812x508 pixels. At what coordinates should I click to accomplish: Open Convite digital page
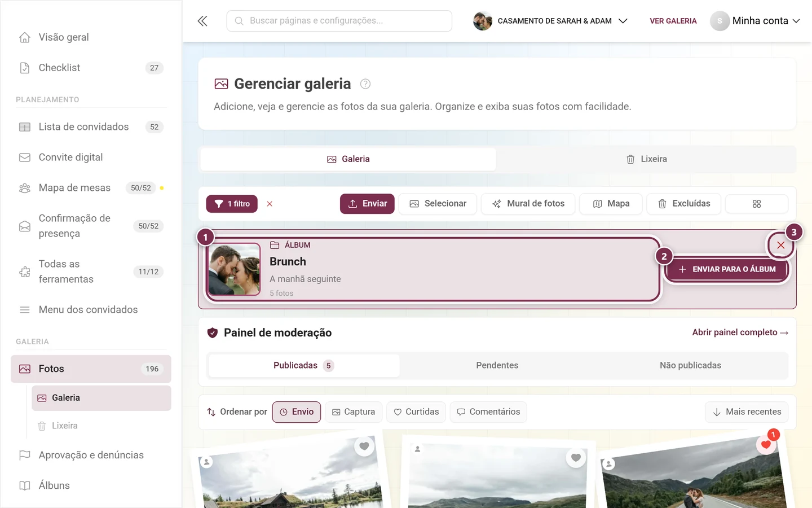click(91, 157)
